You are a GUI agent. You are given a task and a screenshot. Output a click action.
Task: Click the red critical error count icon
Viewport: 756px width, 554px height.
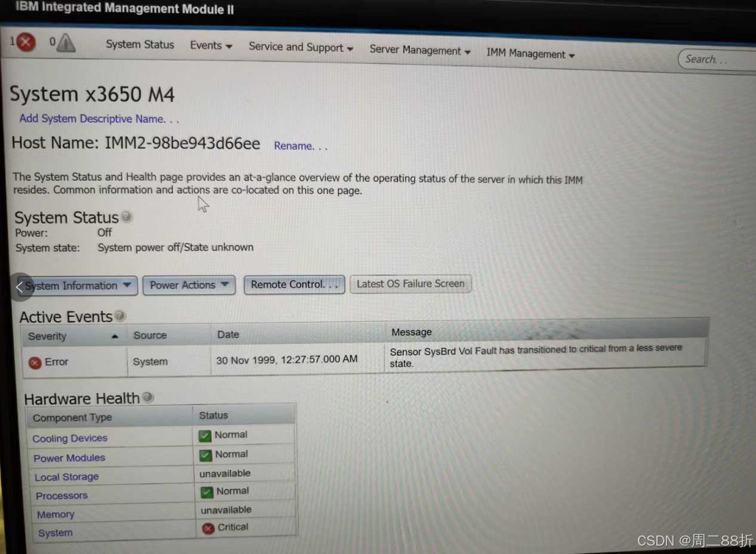(x=26, y=42)
